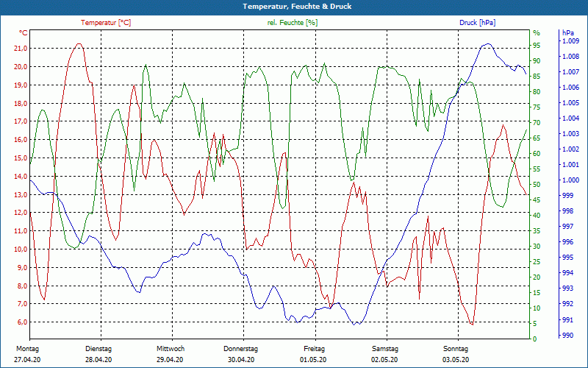Click the 'Donnerstag' day label
588x368 pixels.
241,349
